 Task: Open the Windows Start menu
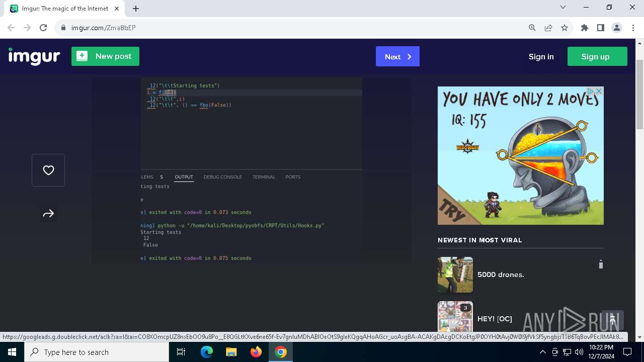(12, 352)
